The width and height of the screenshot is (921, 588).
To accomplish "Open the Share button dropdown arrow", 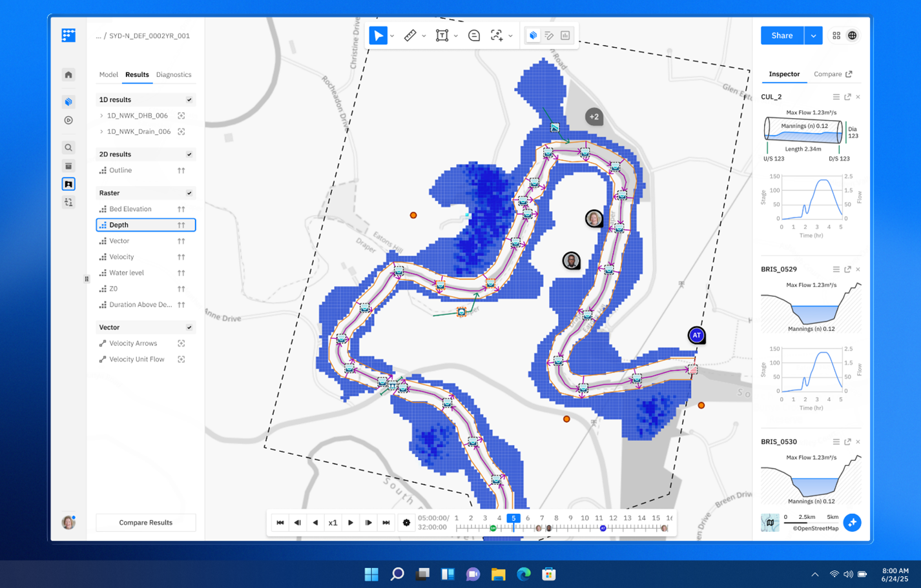I will coord(813,35).
